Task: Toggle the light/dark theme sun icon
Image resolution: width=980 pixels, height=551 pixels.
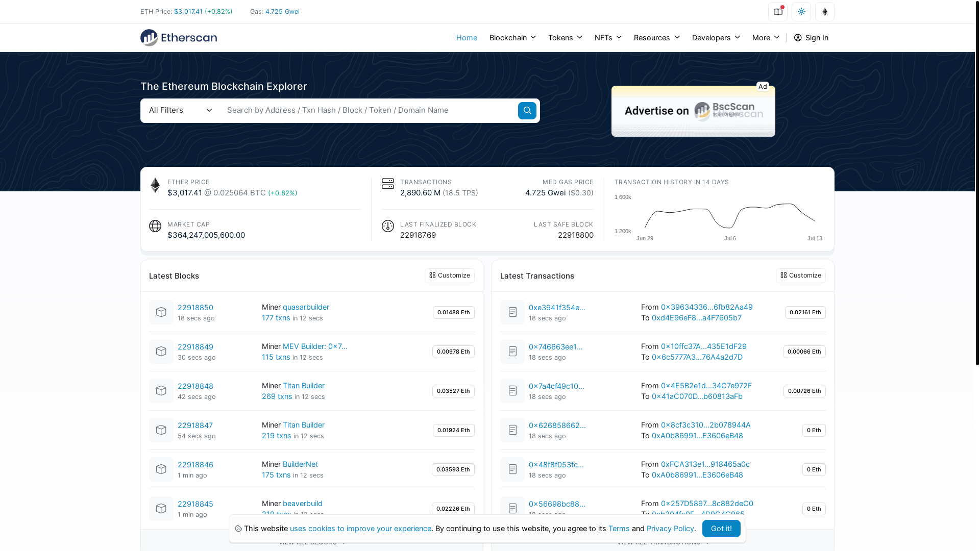Action: click(x=801, y=12)
